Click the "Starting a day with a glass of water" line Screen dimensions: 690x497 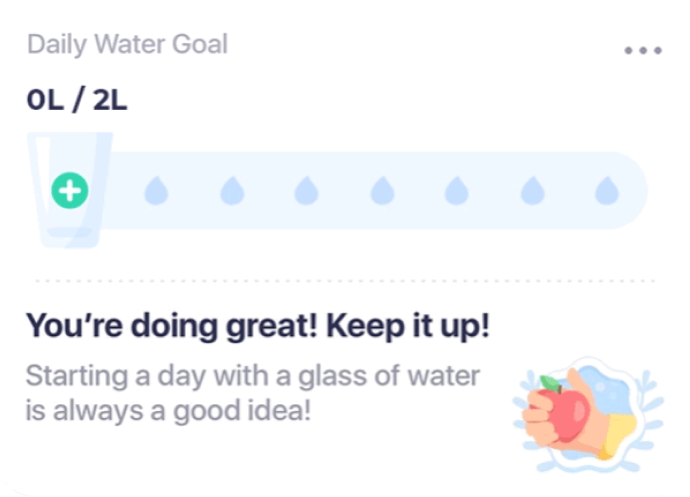pyautogui.click(x=252, y=377)
